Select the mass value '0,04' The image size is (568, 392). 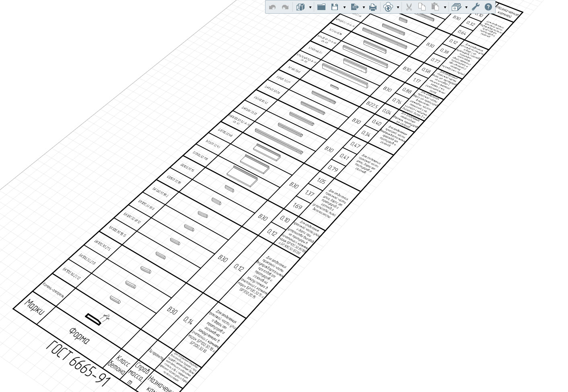tap(387, 112)
